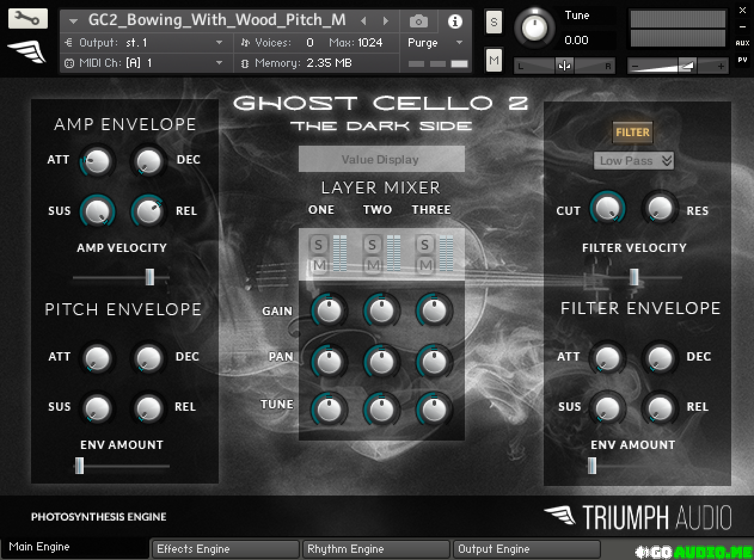Click the Max voices value 1024
This screenshot has height=560, width=754.
point(370,43)
